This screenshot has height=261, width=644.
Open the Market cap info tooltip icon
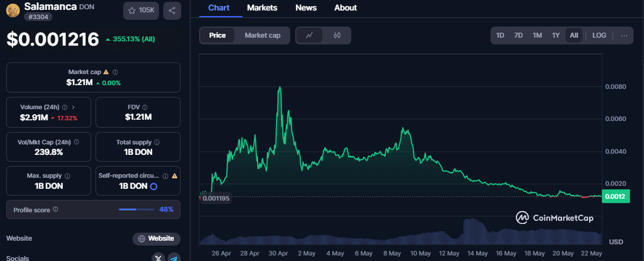115,72
